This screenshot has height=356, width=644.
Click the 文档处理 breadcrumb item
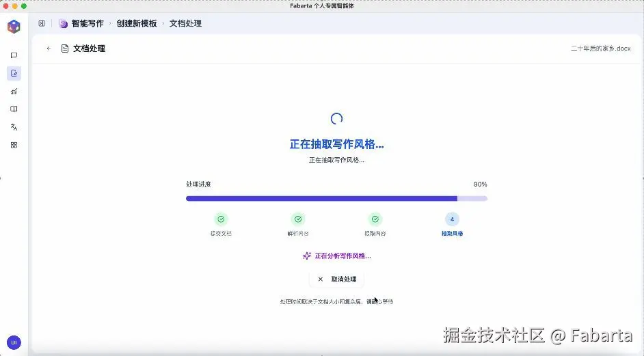pyautogui.click(x=186, y=23)
